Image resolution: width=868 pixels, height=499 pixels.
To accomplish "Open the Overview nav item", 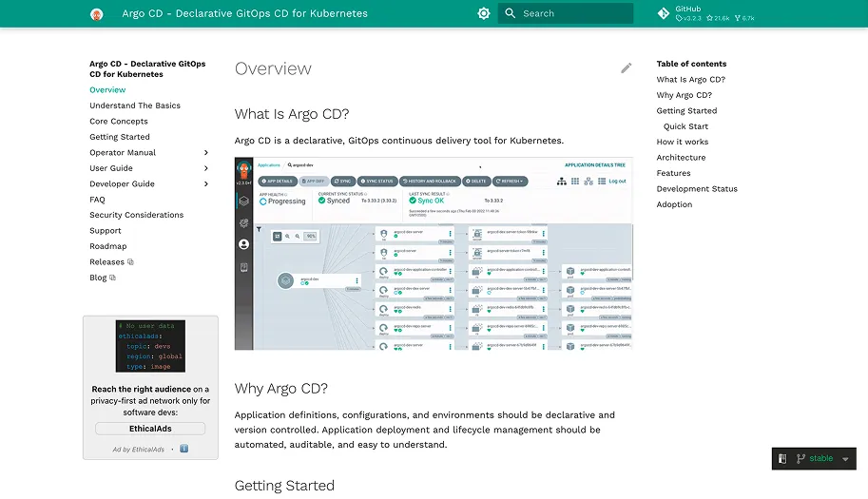I will tap(107, 89).
